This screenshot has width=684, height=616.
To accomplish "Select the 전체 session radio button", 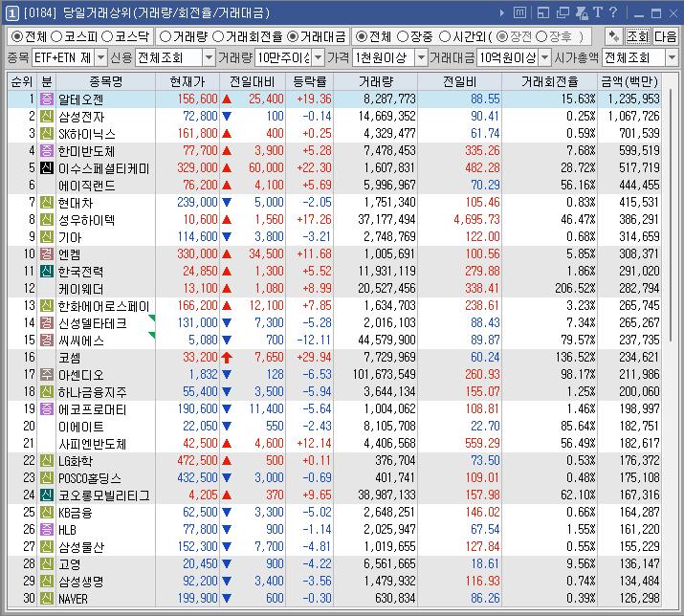I will tap(361, 36).
